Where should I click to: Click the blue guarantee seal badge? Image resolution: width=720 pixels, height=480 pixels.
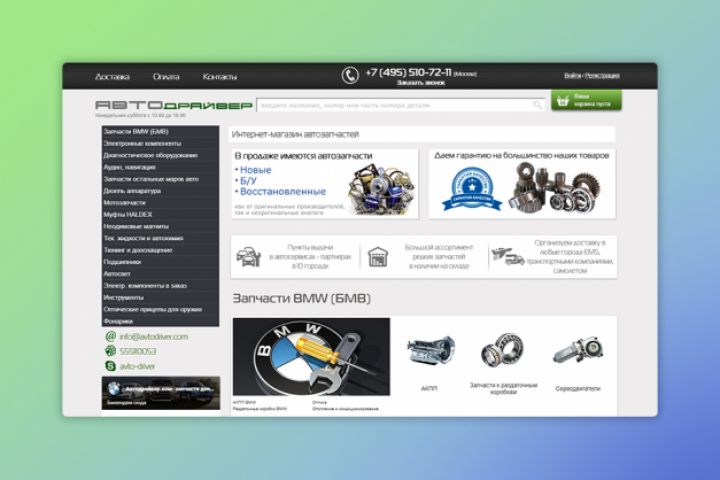click(x=472, y=189)
